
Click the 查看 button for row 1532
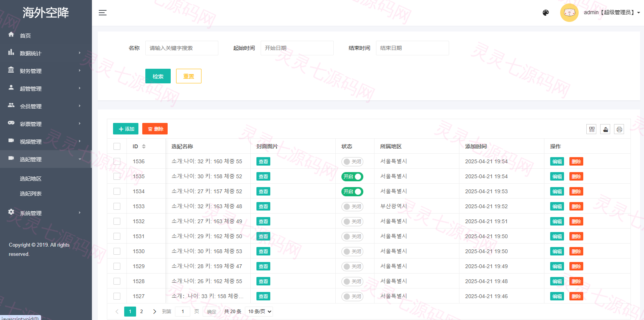click(x=263, y=222)
